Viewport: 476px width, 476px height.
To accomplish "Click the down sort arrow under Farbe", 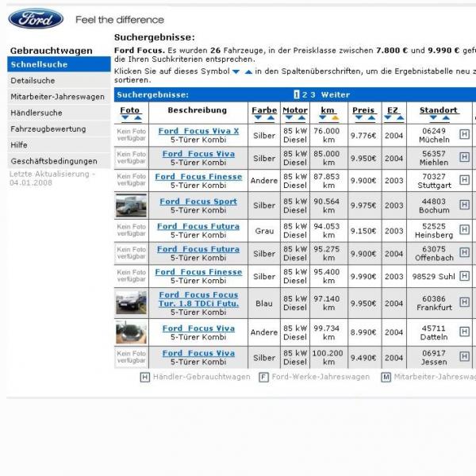I will 259,118.
